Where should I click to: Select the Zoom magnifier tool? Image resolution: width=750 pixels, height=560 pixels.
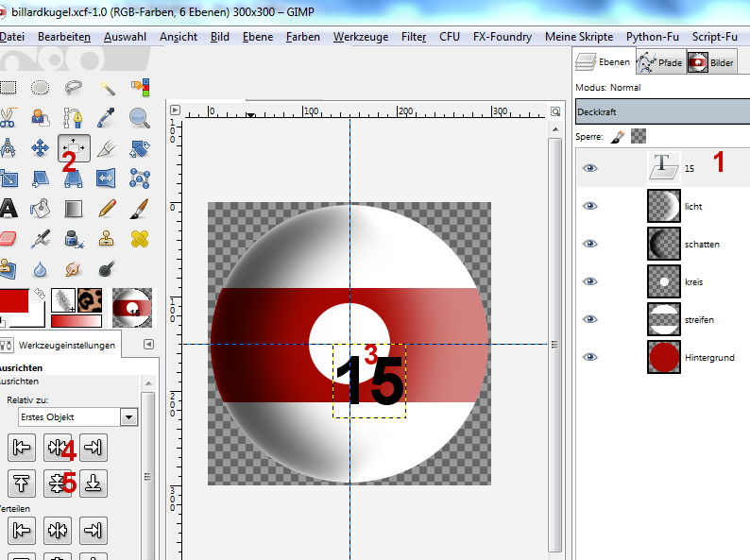[139, 118]
